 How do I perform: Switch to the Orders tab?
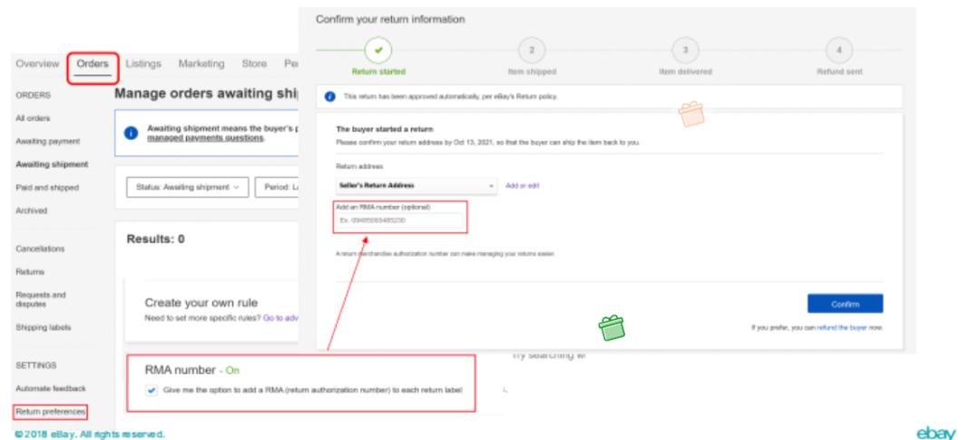93,64
